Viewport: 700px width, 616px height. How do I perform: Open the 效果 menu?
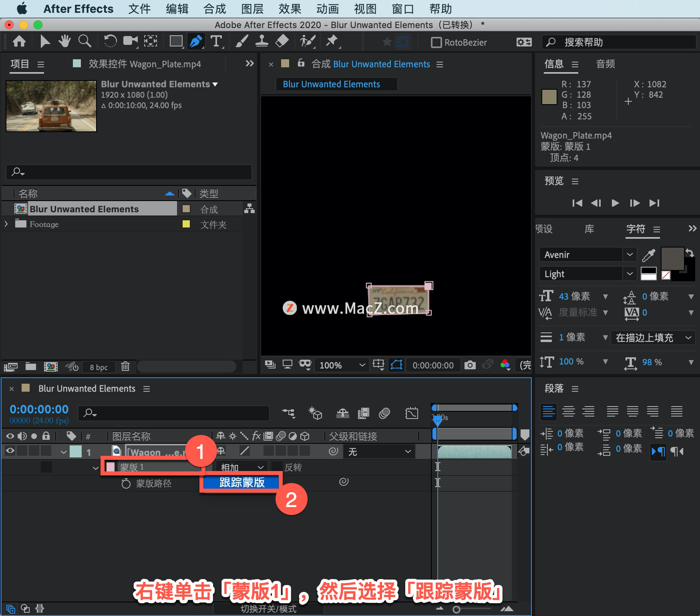290,9
